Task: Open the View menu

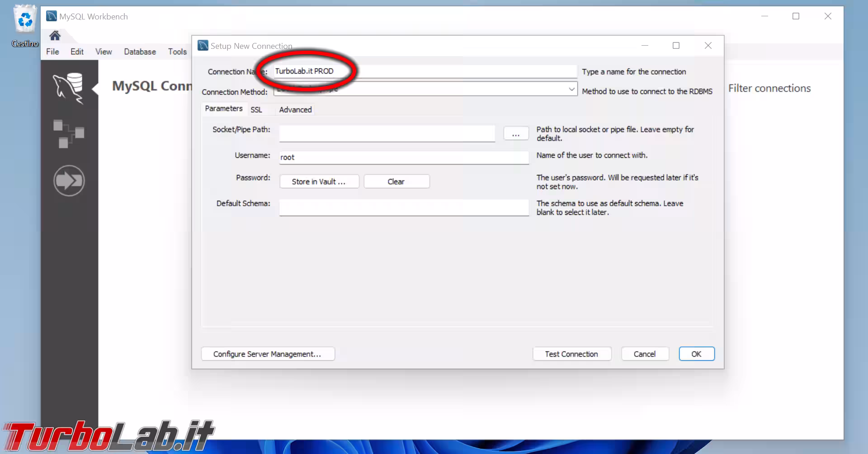Action: click(x=104, y=52)
